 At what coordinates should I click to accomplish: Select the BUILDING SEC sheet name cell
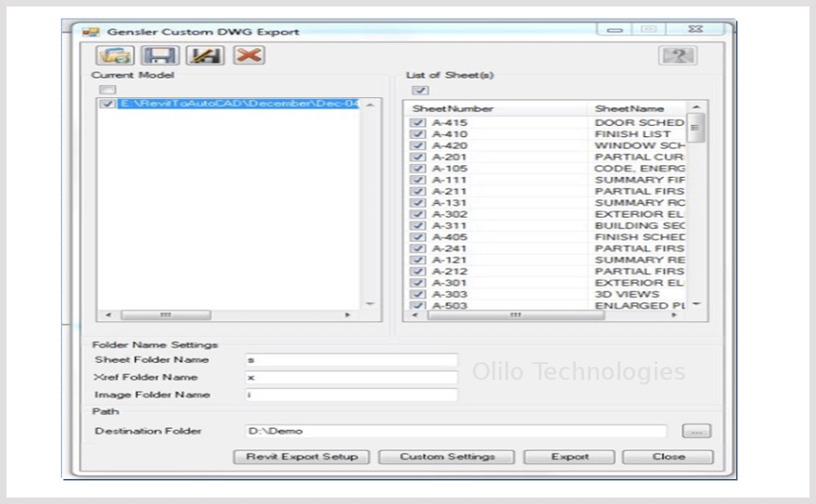click(639, 226)
